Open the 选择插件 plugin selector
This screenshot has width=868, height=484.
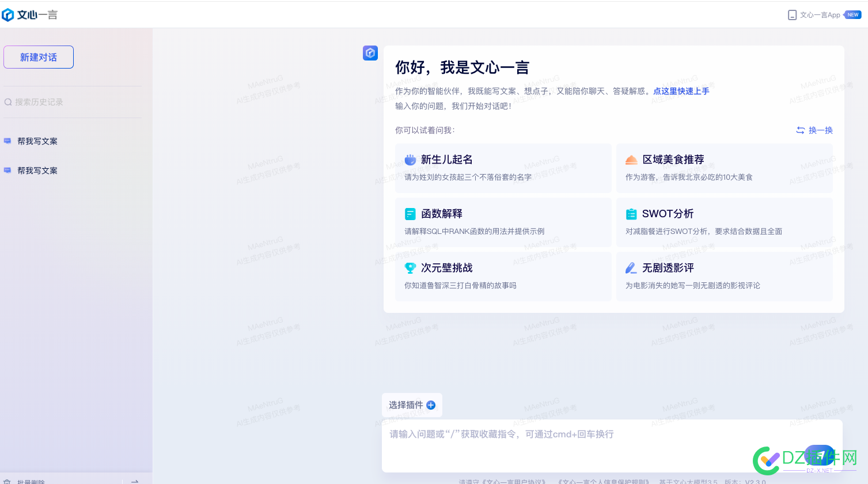tap(412, 405)
